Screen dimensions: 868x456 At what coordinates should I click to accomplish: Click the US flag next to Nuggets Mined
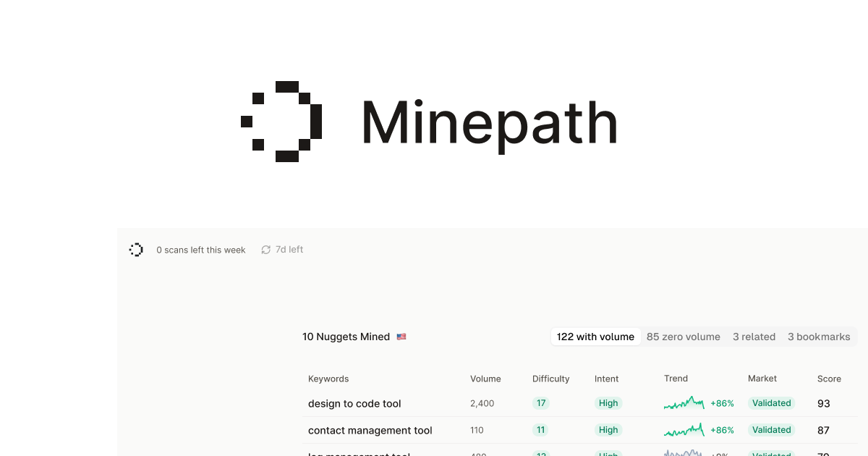tap(401, 337)
